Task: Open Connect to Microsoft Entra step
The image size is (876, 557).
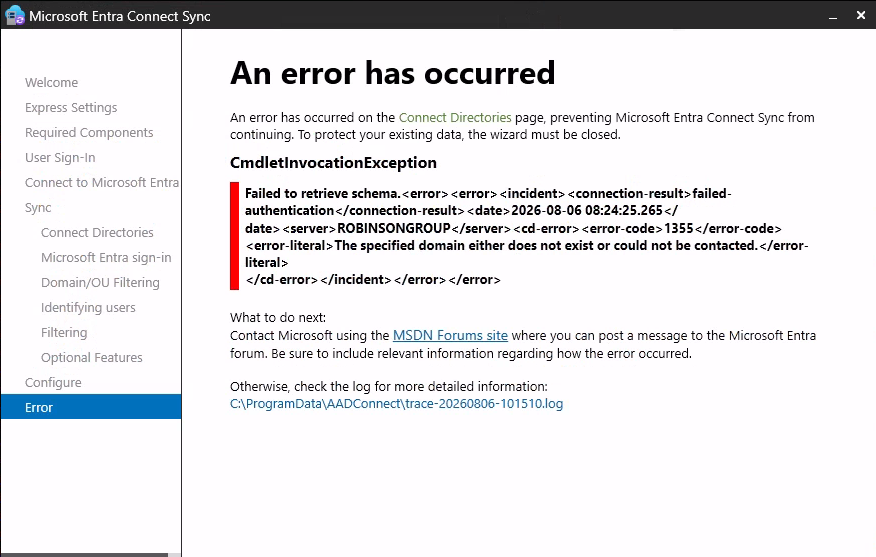Action: click(102, 183)
